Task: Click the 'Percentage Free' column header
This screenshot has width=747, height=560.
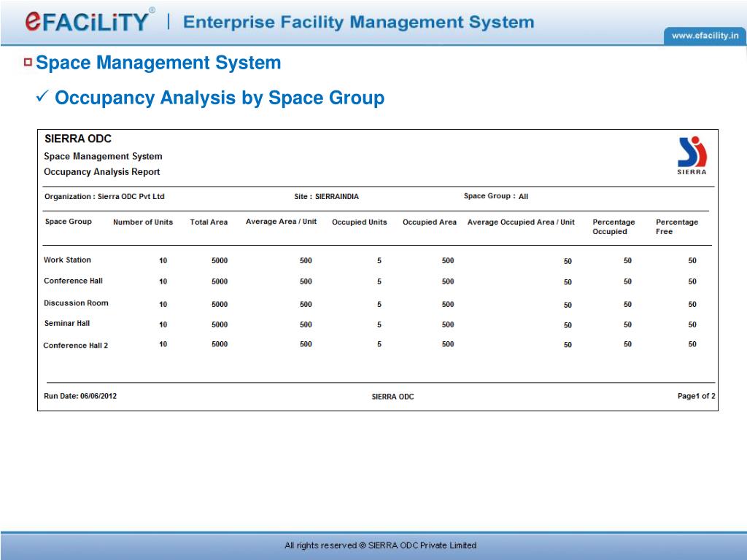Action: pos(676,227)
